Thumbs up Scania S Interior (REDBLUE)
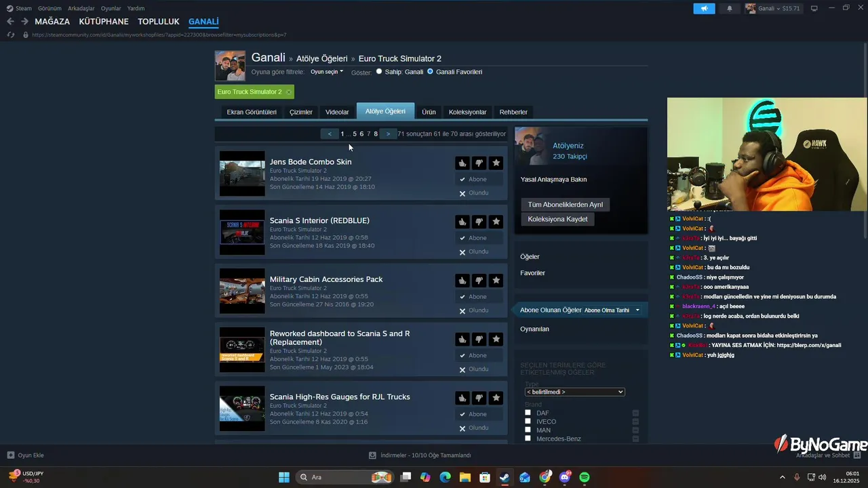This screenshot has height=488, width=868. (x=462, y=222)
